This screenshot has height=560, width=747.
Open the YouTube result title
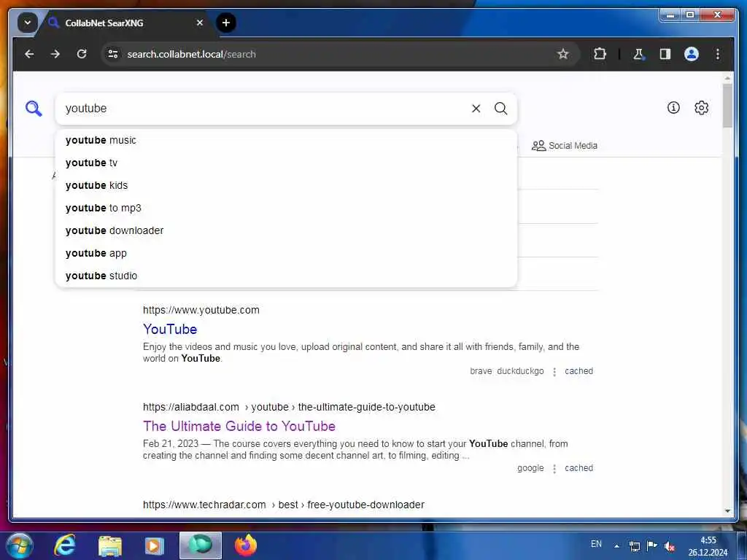tap(170, 329)
